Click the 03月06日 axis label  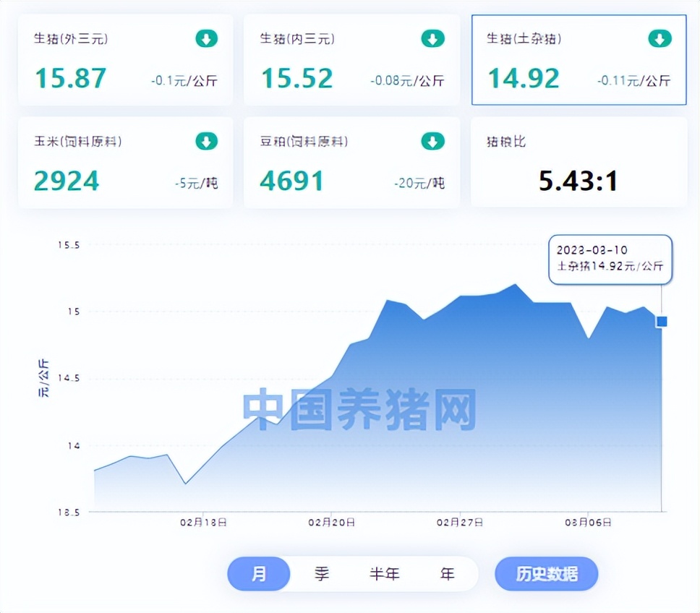[x=588, y=523]
